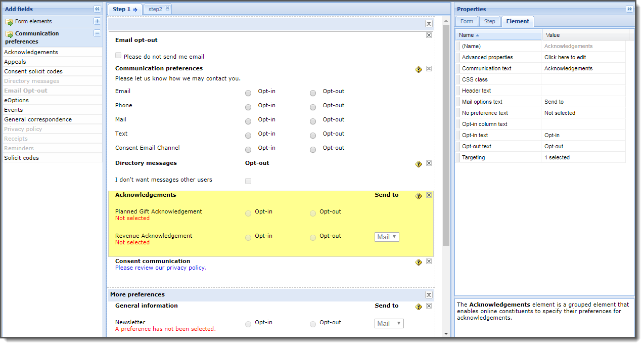644x346 pixels.
Task: Select Opt-in for Newsletter
Action: [248, 324]
